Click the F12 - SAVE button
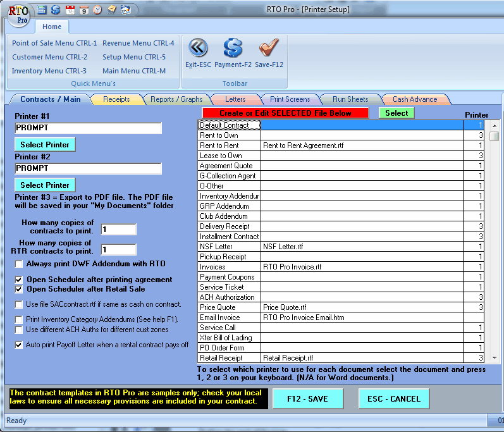This screenshot has width=504, height=432. click(x=307, y=399)
